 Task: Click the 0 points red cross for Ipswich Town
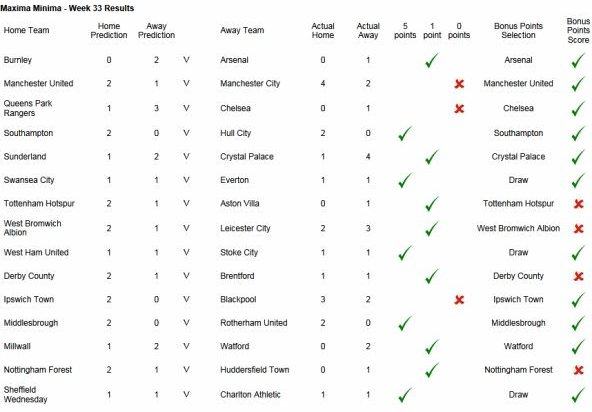(x=459, y=300)
